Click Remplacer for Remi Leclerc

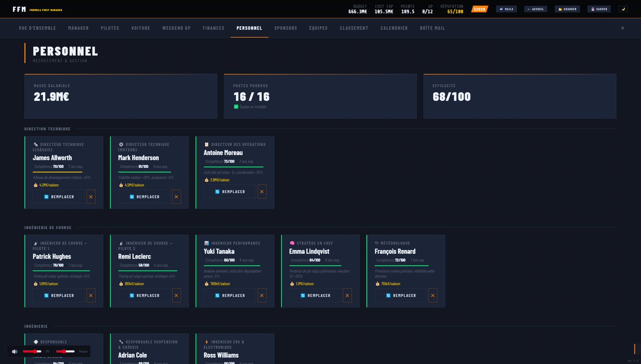pos(144,296)
